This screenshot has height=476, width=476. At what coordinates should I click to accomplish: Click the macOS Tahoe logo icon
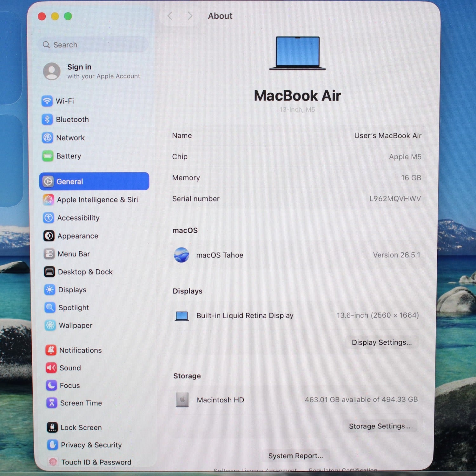[x=182, y=255]
